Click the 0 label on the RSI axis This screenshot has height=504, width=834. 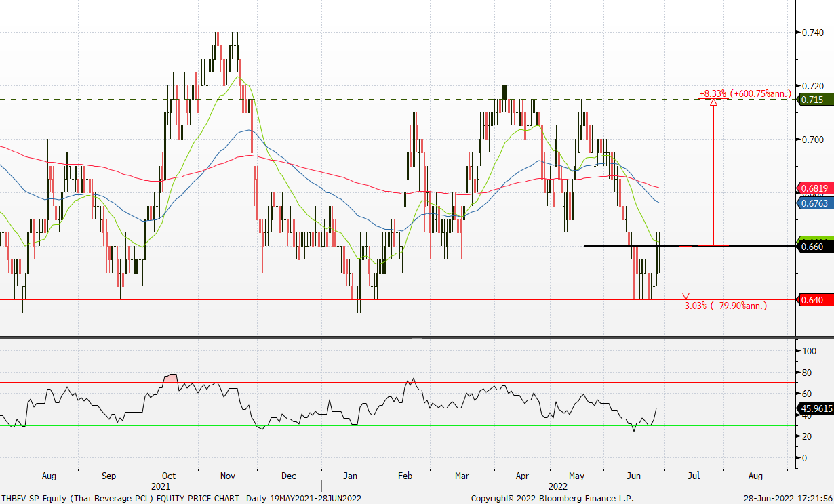[x=805, y=459]
